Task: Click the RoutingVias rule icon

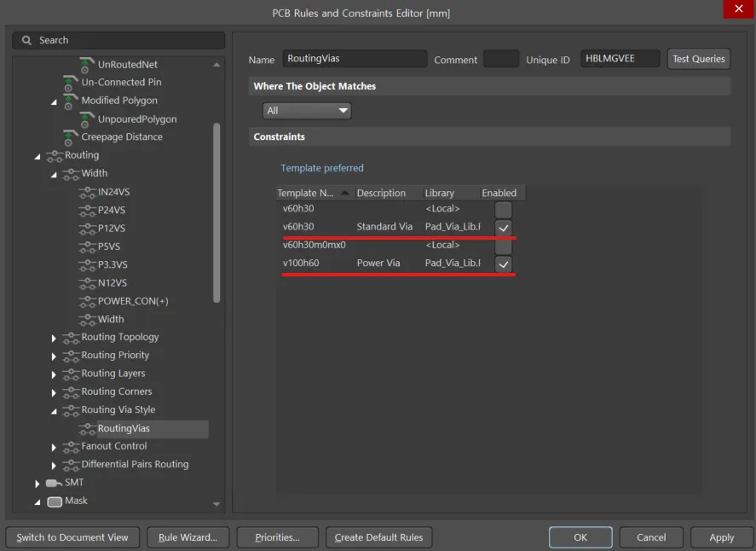Action: (87, 429)
